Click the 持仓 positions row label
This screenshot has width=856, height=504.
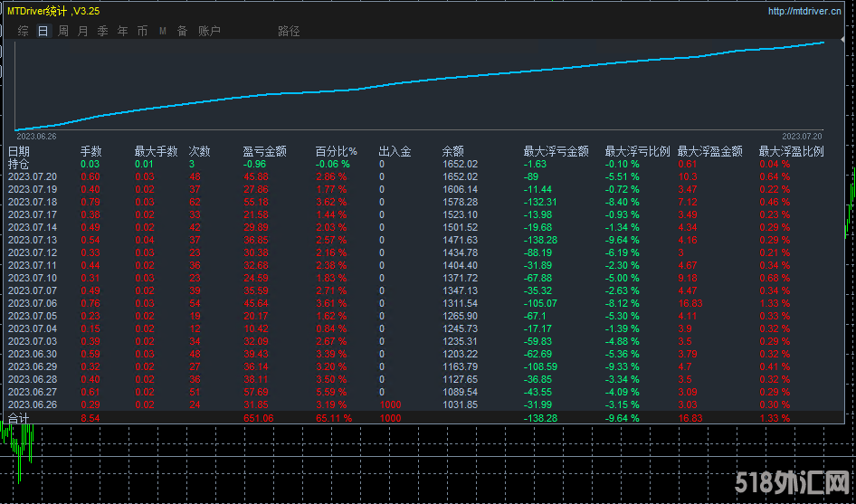[x=19, y=165]
